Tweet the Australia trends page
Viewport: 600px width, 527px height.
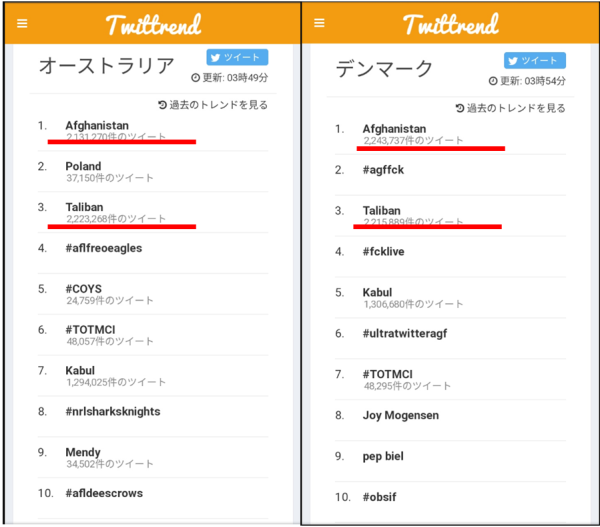[x=237, y=57]
